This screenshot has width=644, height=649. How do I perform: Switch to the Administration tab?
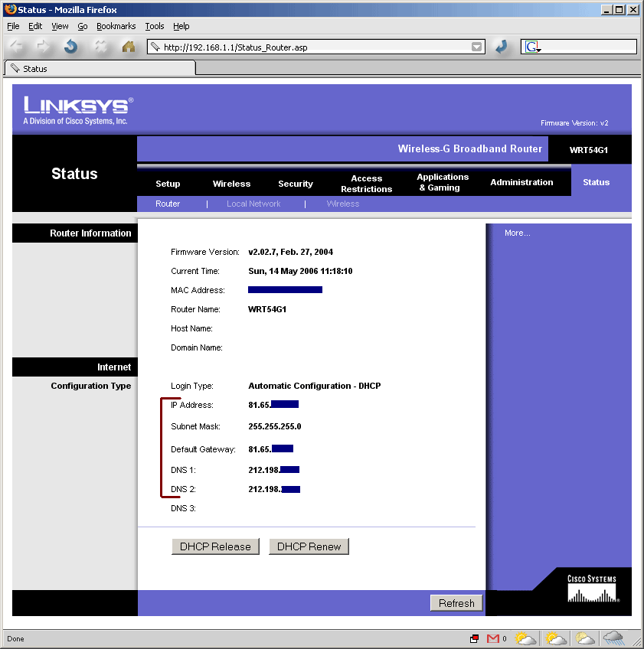coord(521,182)
